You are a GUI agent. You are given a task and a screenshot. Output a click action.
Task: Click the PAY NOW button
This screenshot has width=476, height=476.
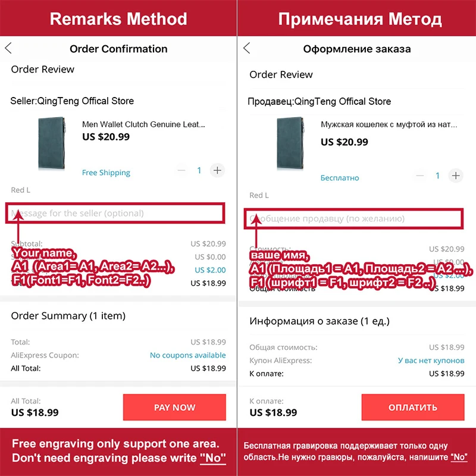pos(174,408)
